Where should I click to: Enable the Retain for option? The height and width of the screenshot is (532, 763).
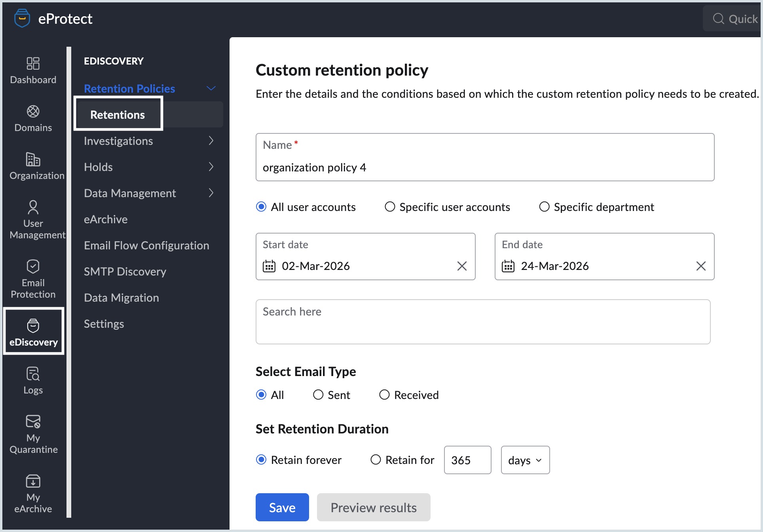[375, 460]
